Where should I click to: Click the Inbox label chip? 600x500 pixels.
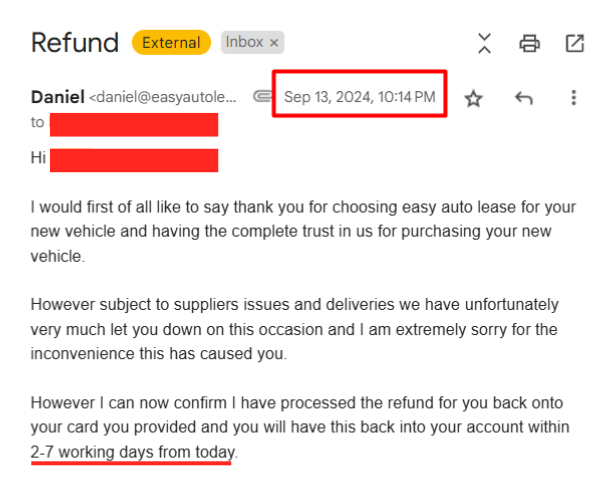pos(244,42)
